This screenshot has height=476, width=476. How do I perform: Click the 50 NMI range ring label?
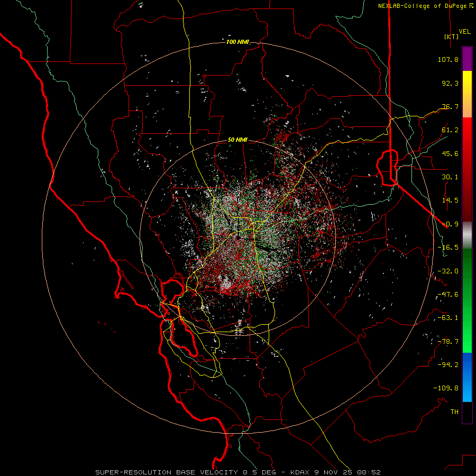[237, 140]
